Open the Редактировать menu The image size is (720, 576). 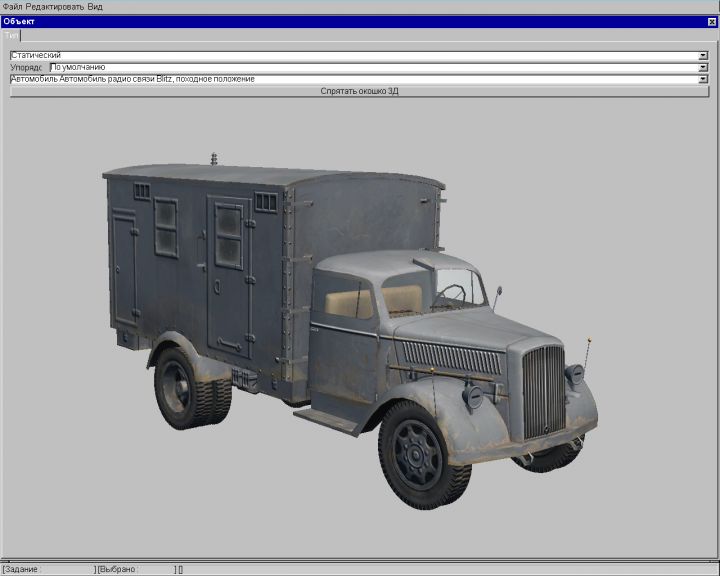point(54,6)
